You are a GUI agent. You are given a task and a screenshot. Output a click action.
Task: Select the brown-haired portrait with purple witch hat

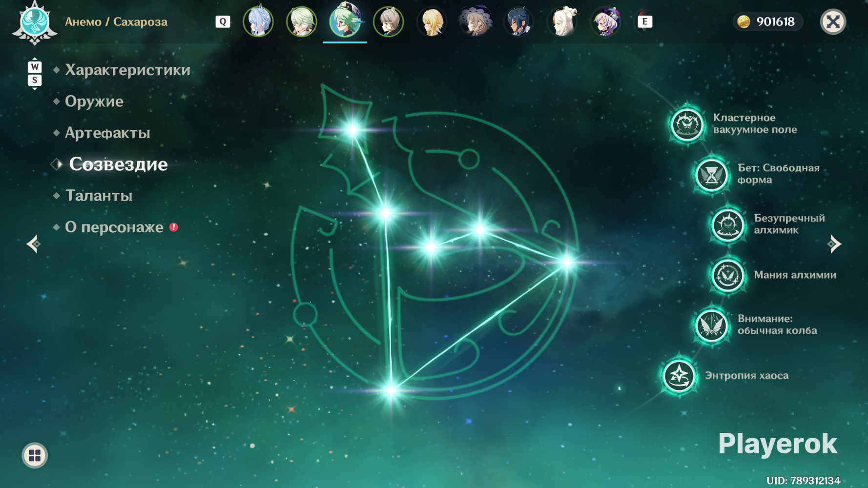[475, 21]
